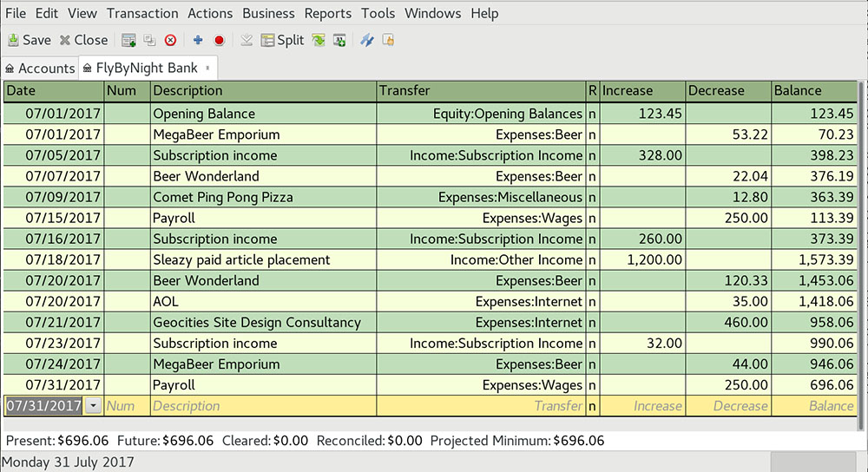Click the Schedule transaction icon
868x472 pixels.
coord(340,40)
